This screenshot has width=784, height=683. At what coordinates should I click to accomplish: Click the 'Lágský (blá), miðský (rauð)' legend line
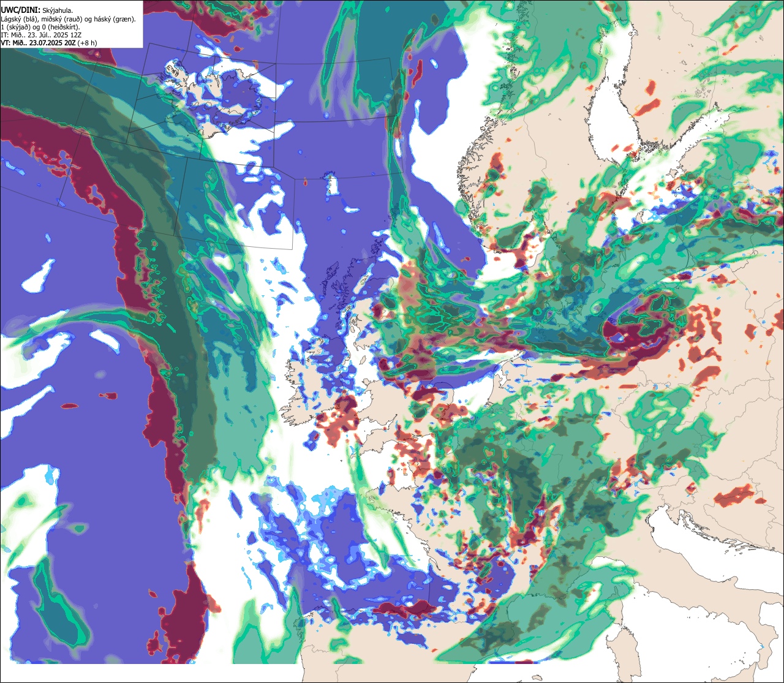[68, 19]
